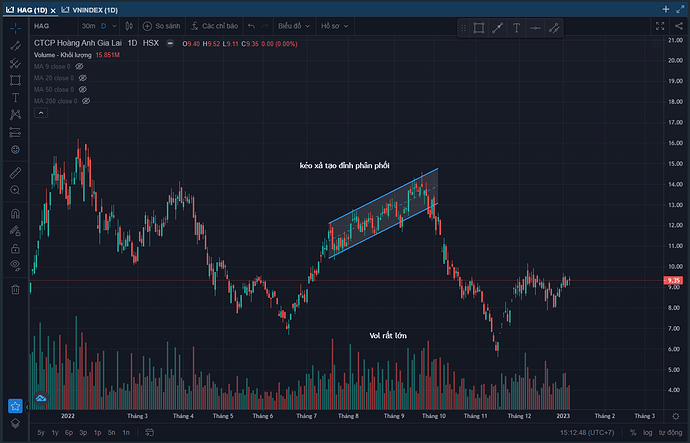Viewport: 690px width, 443px height.
Task: Set range to 6p
Action: (69, 432)
